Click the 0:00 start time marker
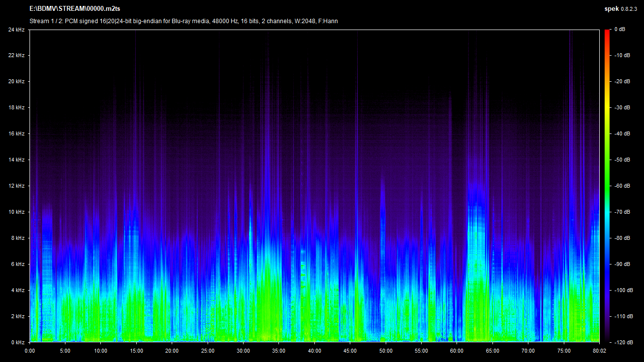Image resolution: width=644 pixels, height=362 pixels. (30, 351)
